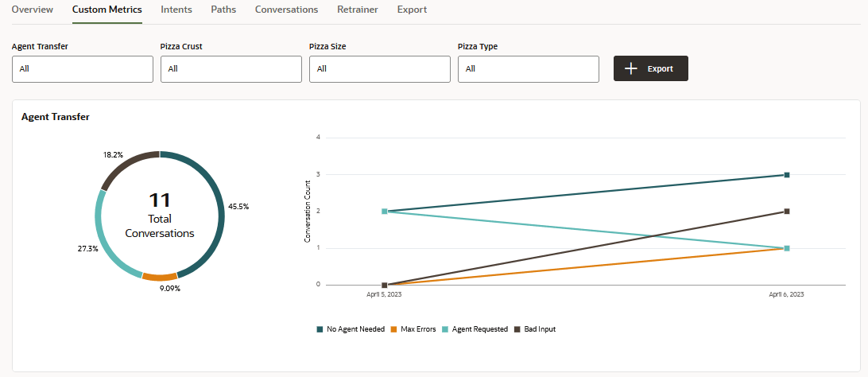Image resolution: width=868 pixels, height=377 pixels.
Task: Open the Intents tab
Action: coord(176,10)
